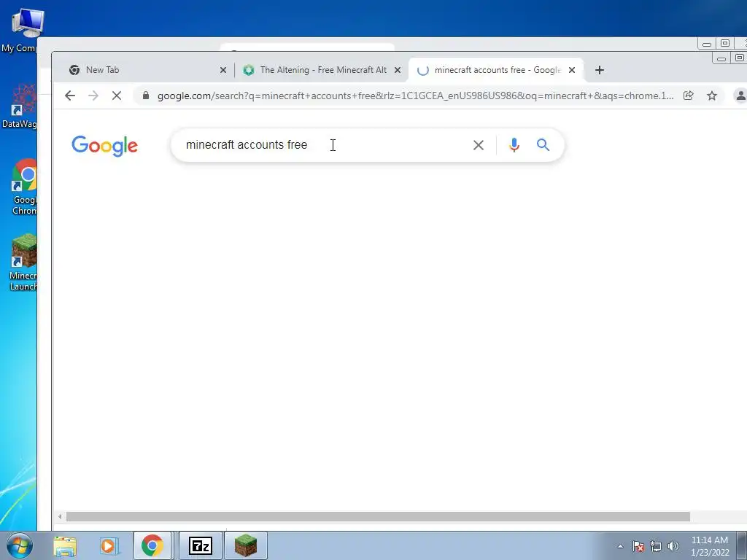Show hidden tray icons arrow
This screenshot has width=747, height=560.
click(620, 546)
